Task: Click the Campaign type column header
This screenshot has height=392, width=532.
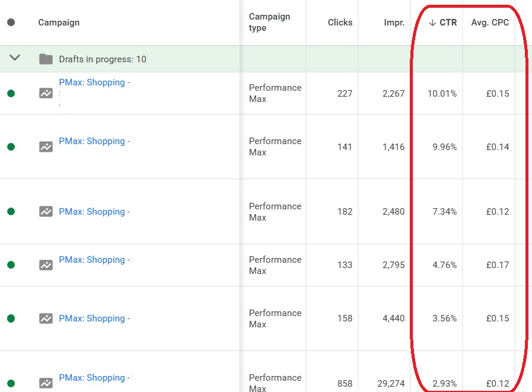Action: click(x=269, y=23)
